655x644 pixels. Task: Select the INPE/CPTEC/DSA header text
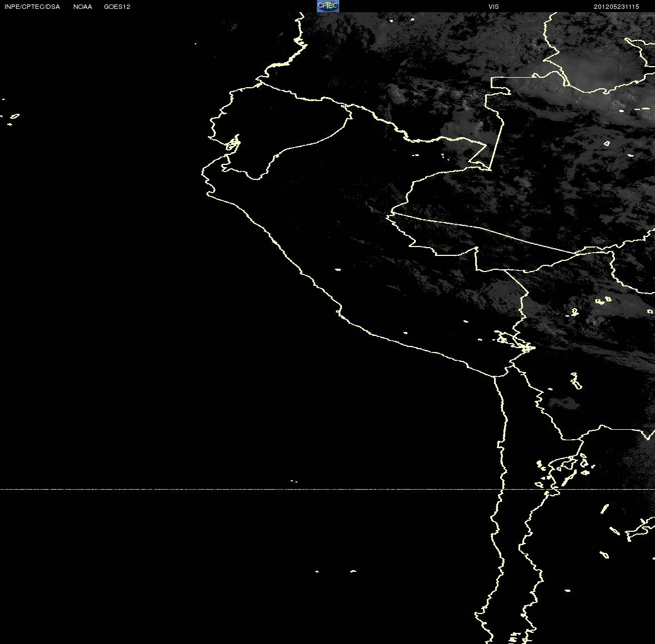pyautogui.click(x=32, y=7)
